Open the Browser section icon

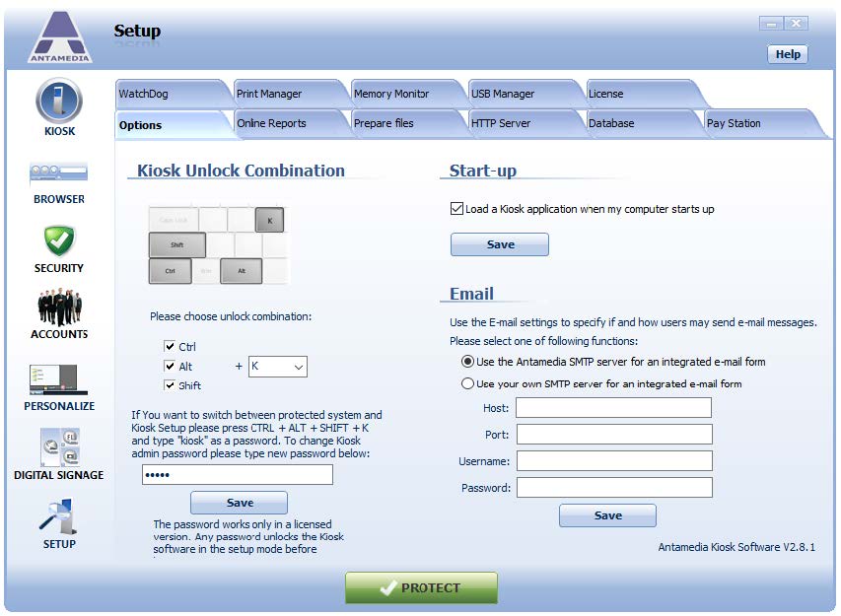[x=58, y=174]
